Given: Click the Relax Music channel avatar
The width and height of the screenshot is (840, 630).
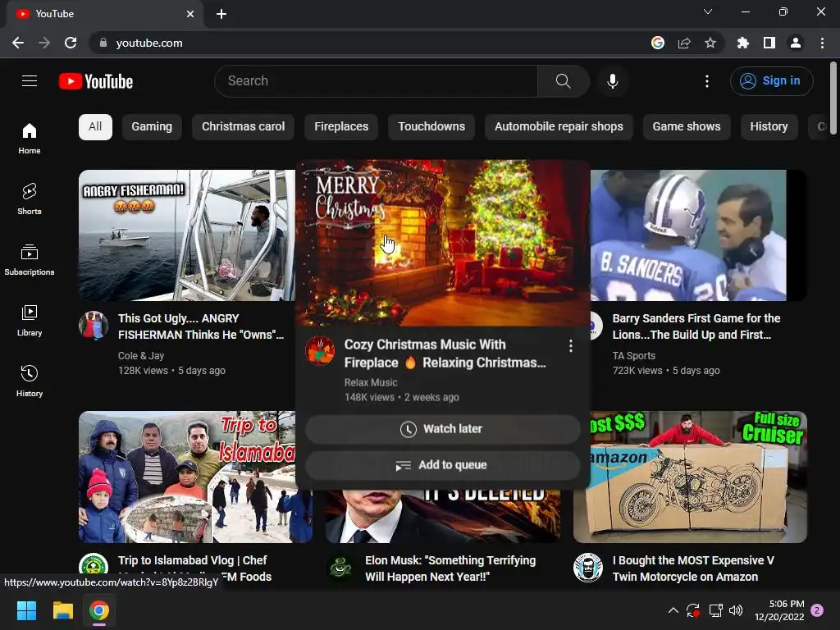Looking at the screenshot, I should [x=320, y=351].
